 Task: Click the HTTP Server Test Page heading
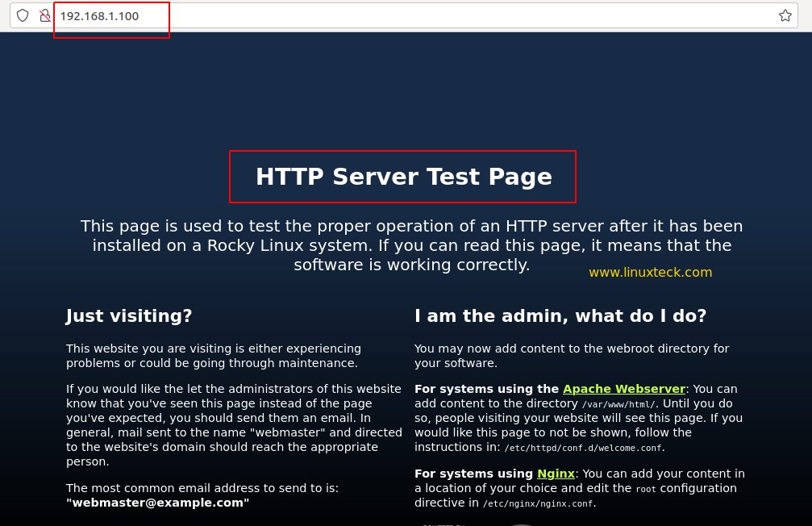403,176
